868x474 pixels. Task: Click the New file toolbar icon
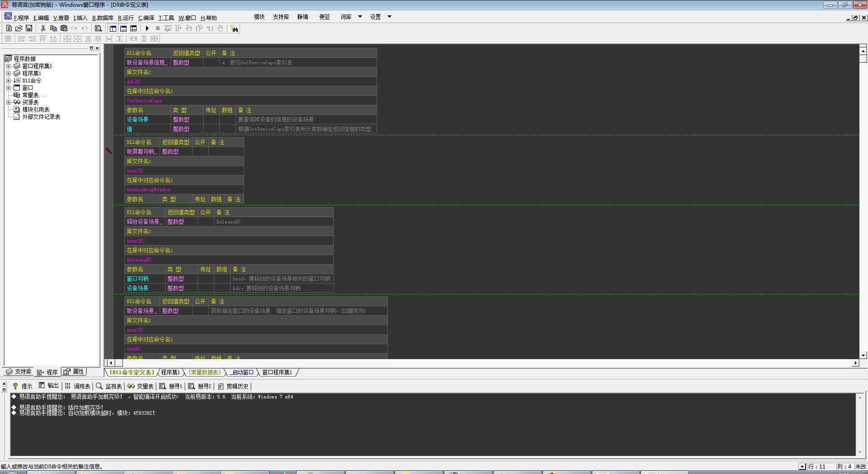(9, 28)
